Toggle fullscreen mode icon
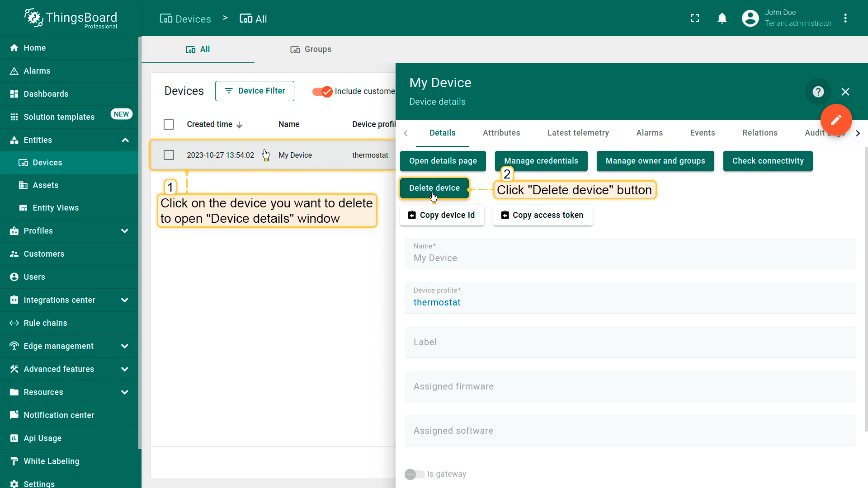The width and height of the screenshot is (868, 488). (695, 18)
